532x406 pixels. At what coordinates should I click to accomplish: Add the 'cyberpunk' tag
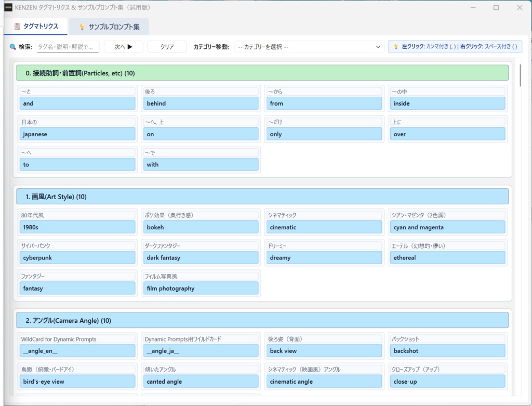(x=77, y=258)
